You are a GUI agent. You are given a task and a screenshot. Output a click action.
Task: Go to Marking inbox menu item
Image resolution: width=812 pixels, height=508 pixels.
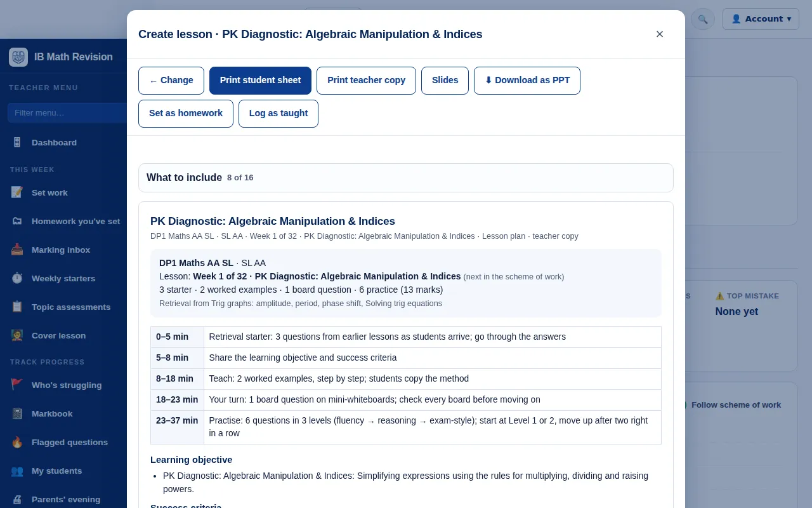pyautogui.click(x=63, y=250)
